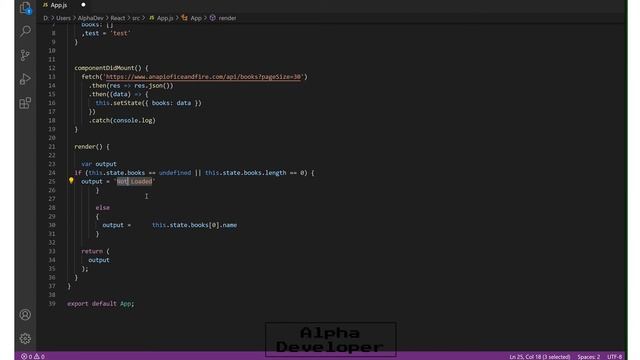640x360 pixels.
Task: Click the 'export default App;' line
Action: pyautogui.click(x=100, y=304)
